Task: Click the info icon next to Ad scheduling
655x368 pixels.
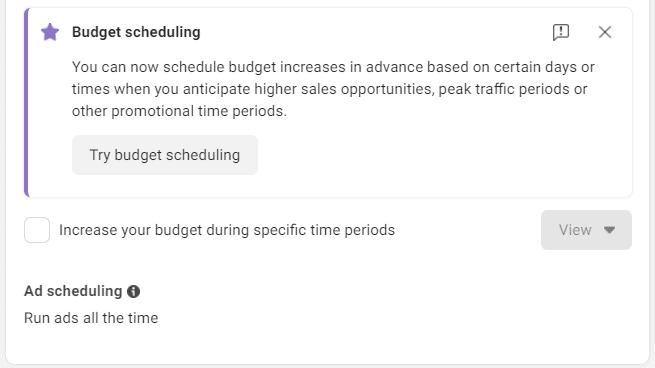Action: coord(133,291)
